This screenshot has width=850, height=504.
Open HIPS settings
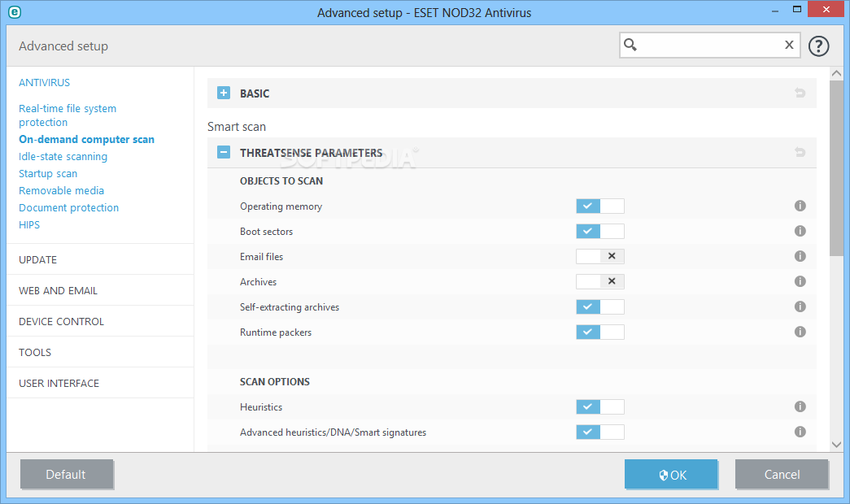pos(29,225)
